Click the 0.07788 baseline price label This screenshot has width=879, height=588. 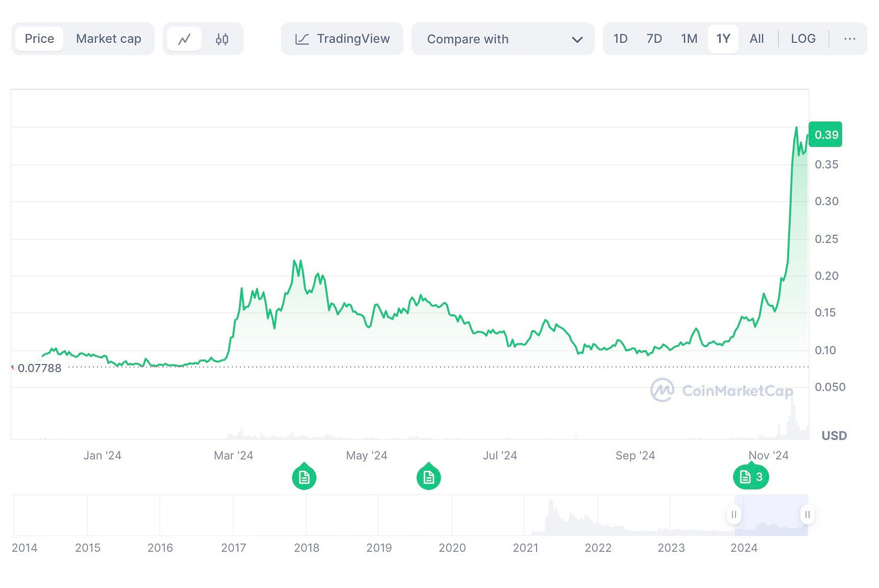40,368
